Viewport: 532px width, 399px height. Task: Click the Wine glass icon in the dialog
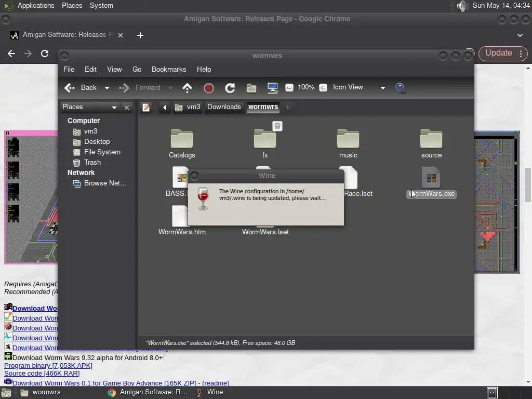tap(203, 198)
